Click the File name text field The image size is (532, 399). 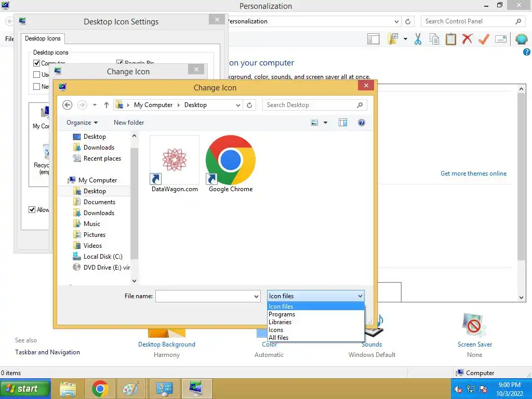204,296
